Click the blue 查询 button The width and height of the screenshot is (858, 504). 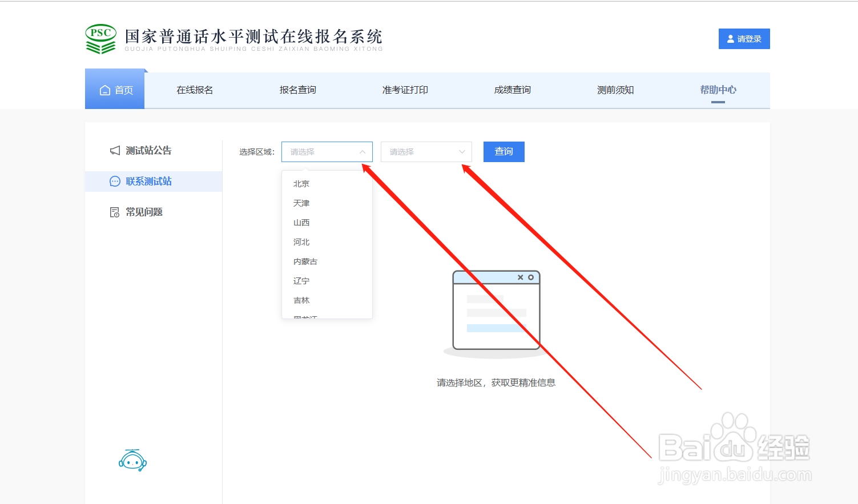pos(504,152)
